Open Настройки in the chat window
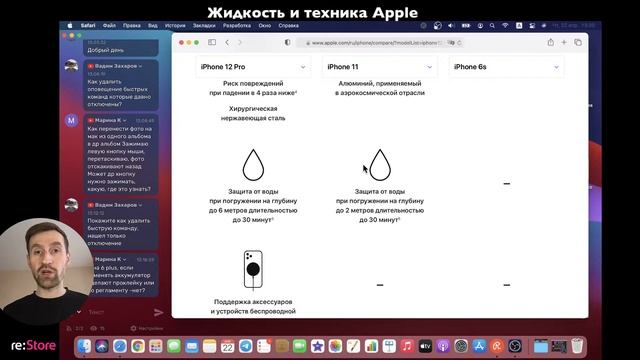 pos(147,328)
